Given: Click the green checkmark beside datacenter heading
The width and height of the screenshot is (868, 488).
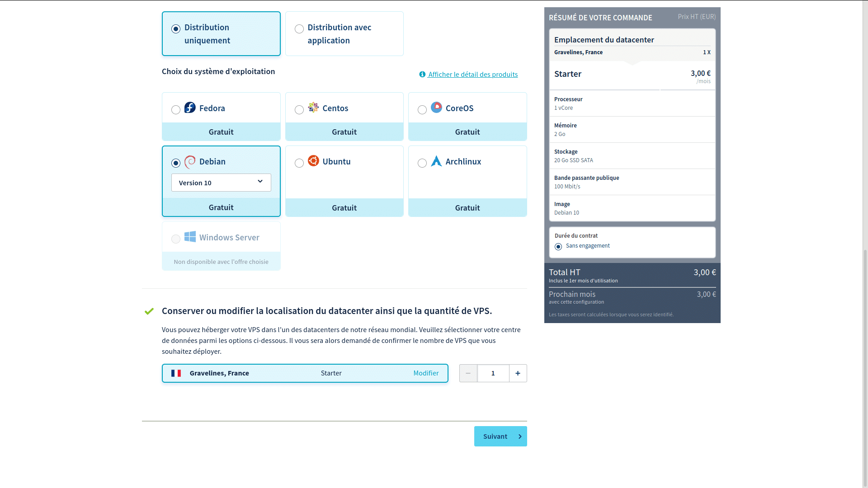Looking at the screenshot, I should (149, 311).
